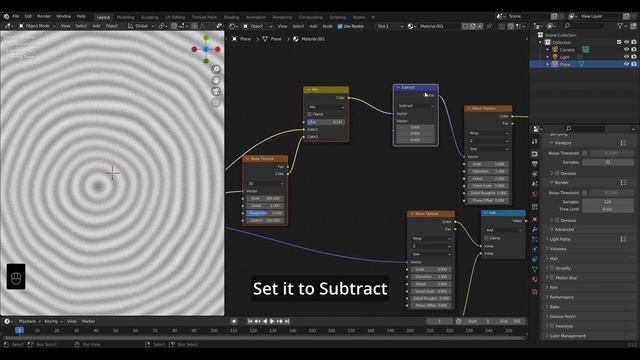Image resolution: width=640 pixels, height=360 pixels.
Task: Open the Mix blend type dropdown
Action: pyautogui.click(x=326, y=107)
